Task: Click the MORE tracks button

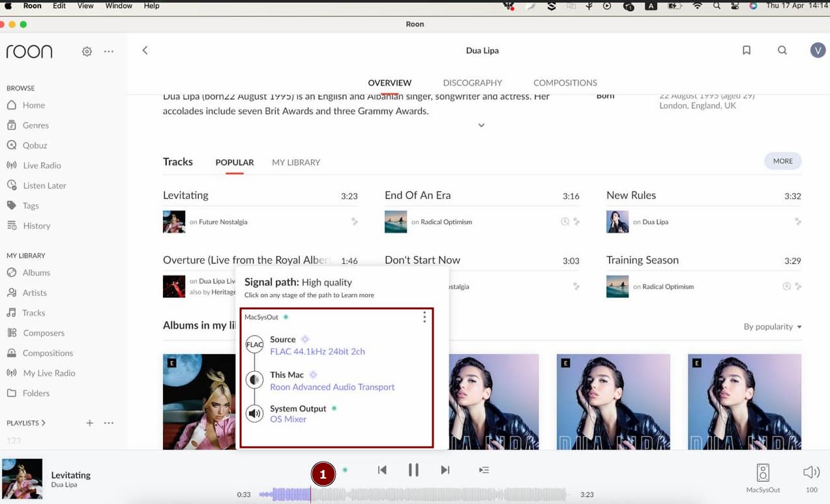Action: tap(783, 161)
